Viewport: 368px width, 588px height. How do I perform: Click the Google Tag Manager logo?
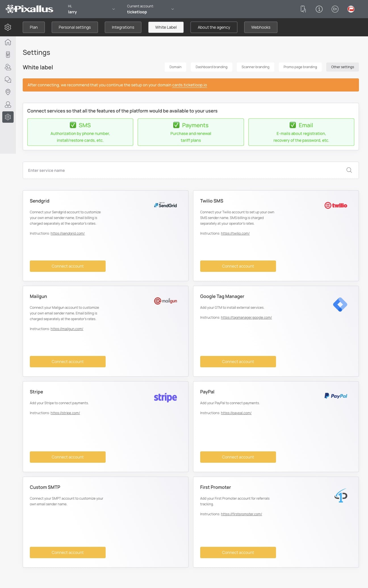click(x=340, y=305)
